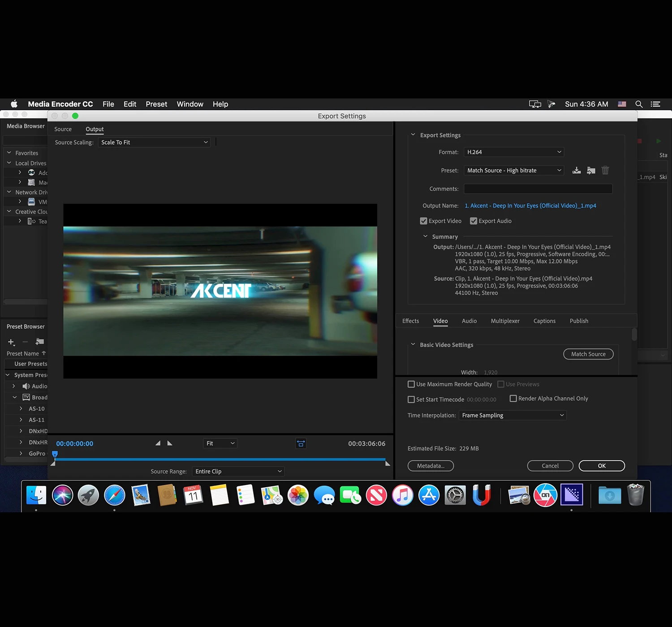The image size is (672, 627).
Task: Click the output name file link
Action: click(530, 206)
